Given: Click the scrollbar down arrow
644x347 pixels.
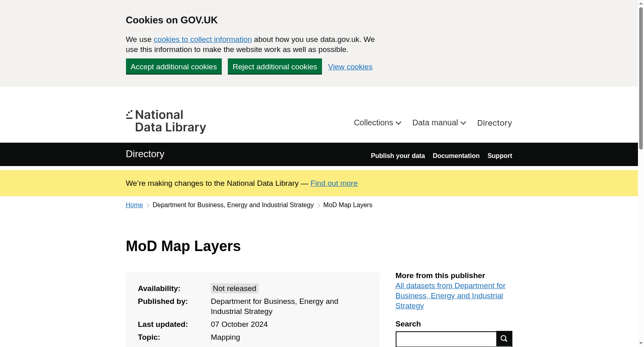Looking at the screenshot, I should 641,343.
